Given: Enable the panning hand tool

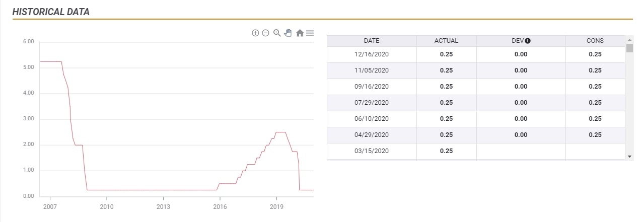Looking at the screenshot, I should 288,33.
